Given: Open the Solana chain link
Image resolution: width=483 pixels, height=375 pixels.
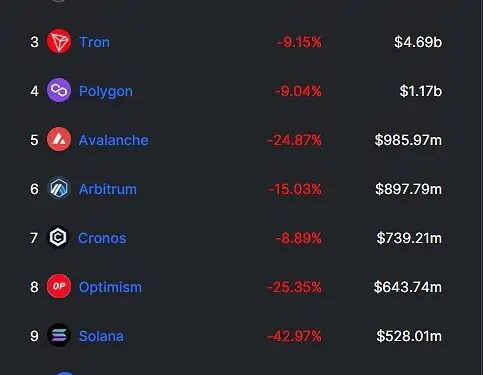Looking at the screenshot, I should (x=101, y=336).
